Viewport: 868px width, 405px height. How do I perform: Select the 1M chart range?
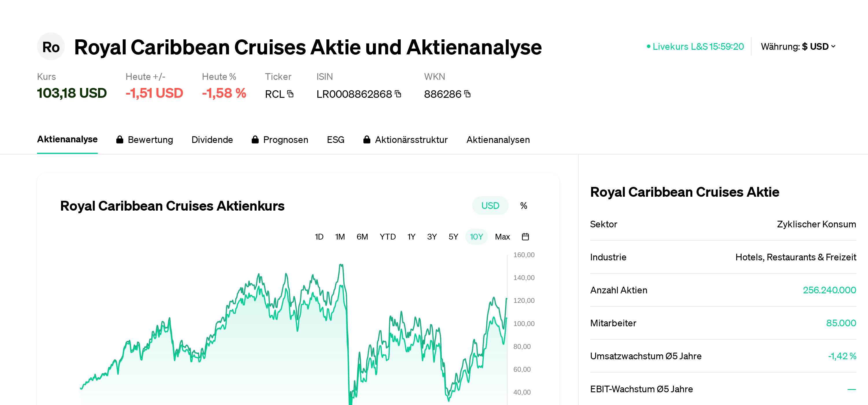click(340, 237)
